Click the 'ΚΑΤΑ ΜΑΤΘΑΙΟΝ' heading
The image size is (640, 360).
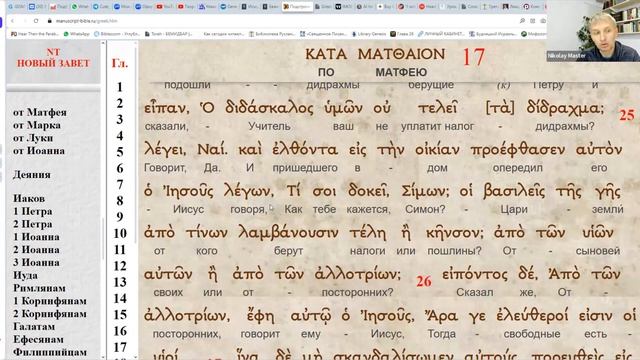point(375,54)
